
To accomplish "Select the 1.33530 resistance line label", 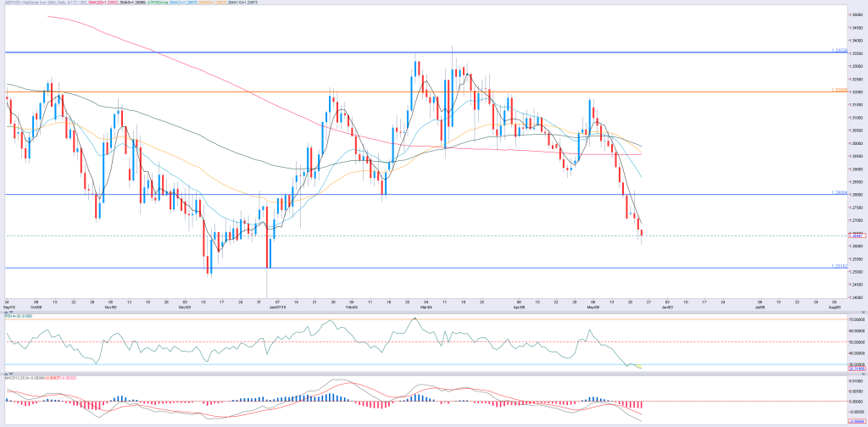I will pyautogui.click(x=839, y=50).
